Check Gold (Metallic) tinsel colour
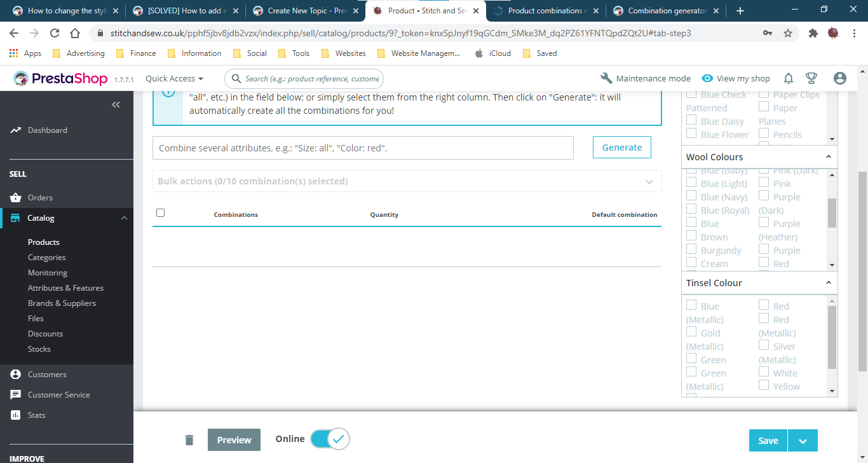The image size is (868, 463). (x=691, y=332)
